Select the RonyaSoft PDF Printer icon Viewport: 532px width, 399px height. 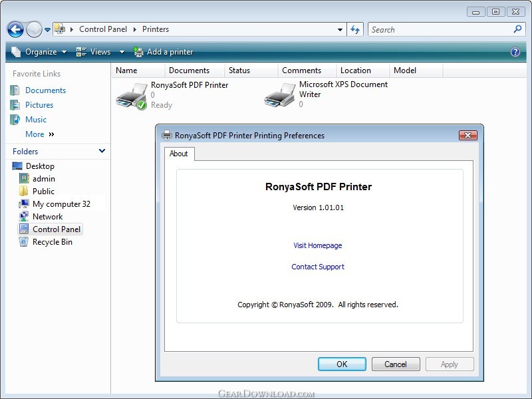click(132, 96)
